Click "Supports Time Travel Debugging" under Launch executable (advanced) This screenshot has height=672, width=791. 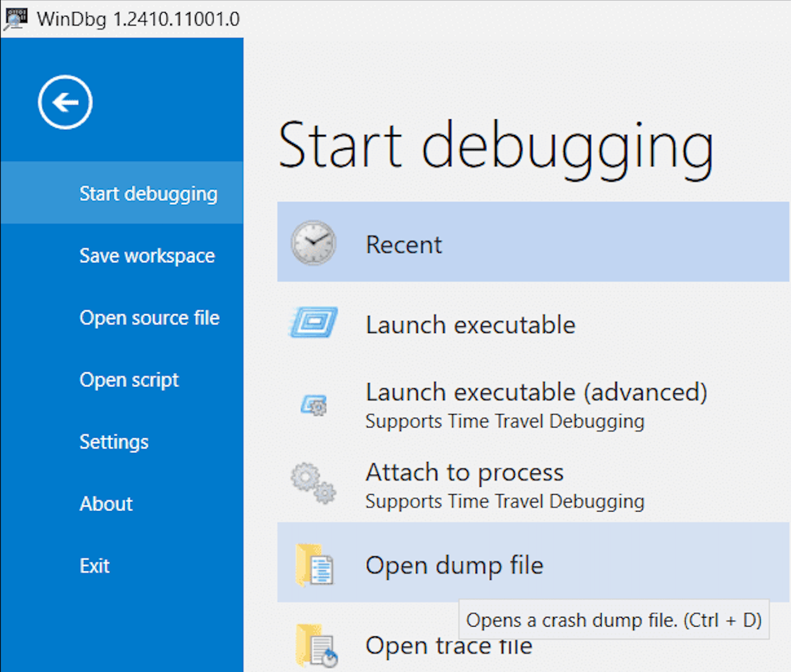(505, 421)
